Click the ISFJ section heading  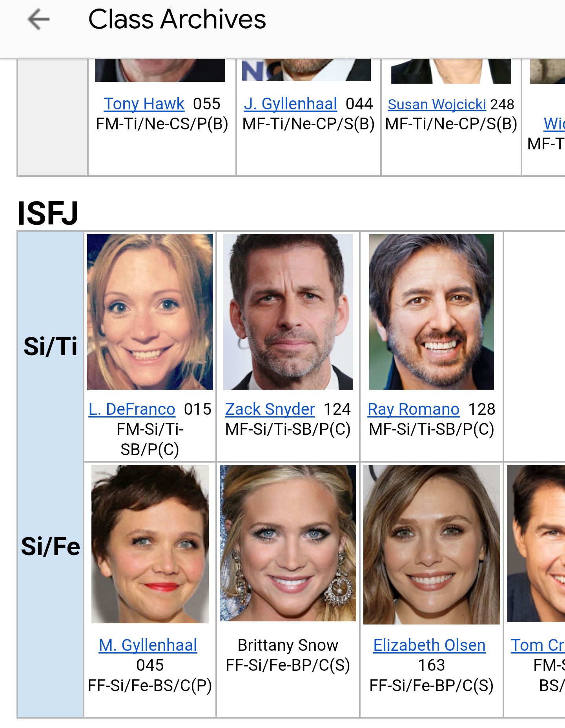[x=48, y=213]
